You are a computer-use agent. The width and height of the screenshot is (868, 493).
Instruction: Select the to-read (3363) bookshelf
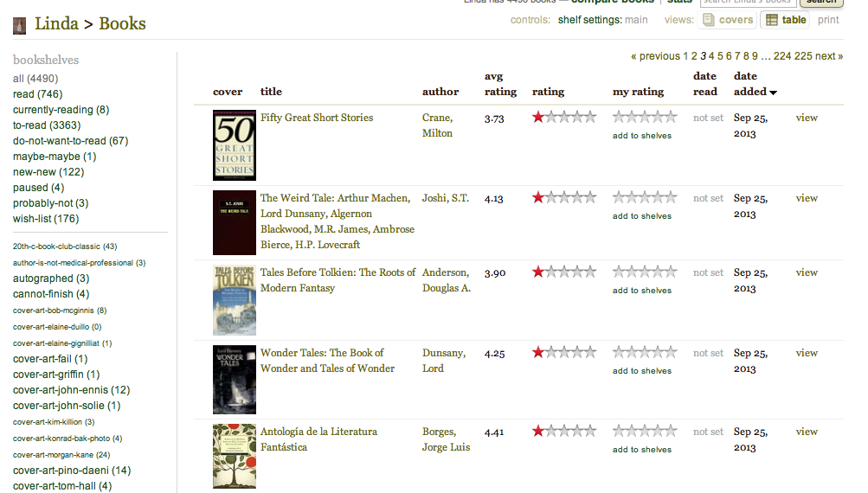click(47, 125)
